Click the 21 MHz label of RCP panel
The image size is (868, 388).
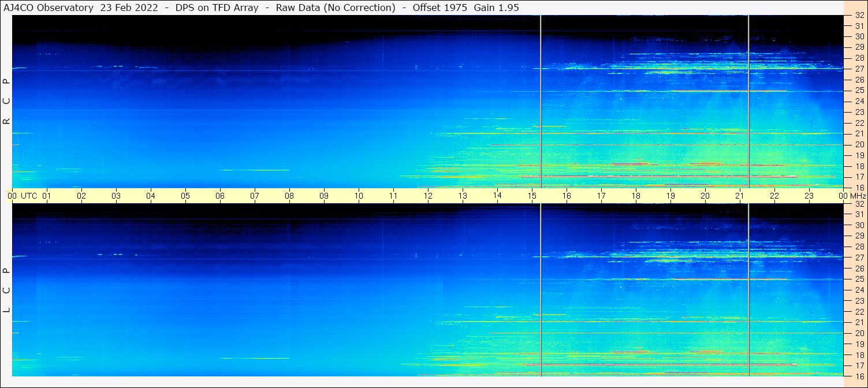tap(859, 133)
